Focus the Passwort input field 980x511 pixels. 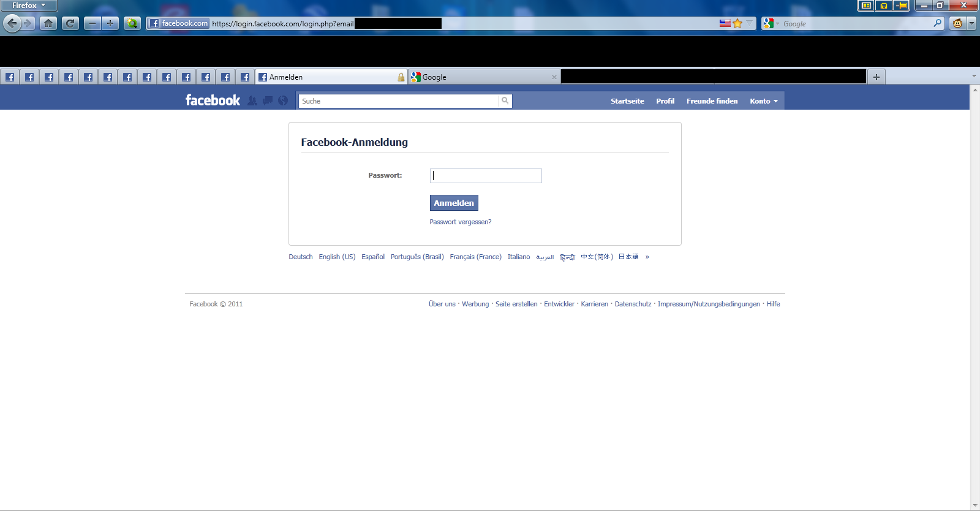click(x=486, y=176)
